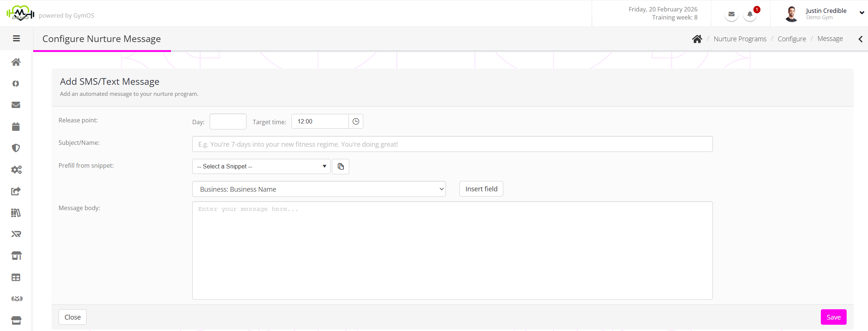
Task: Click the copy snippet icon button
Action: (340, 167)
